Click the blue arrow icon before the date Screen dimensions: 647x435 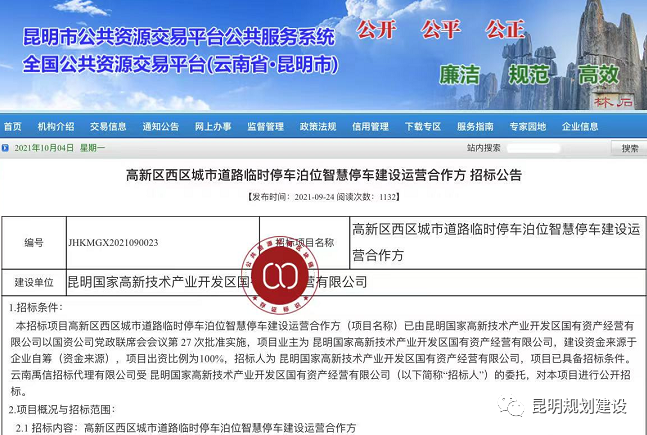5,148
